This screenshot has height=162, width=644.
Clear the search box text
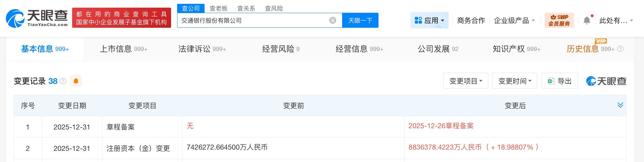click(x=333, y=20)
